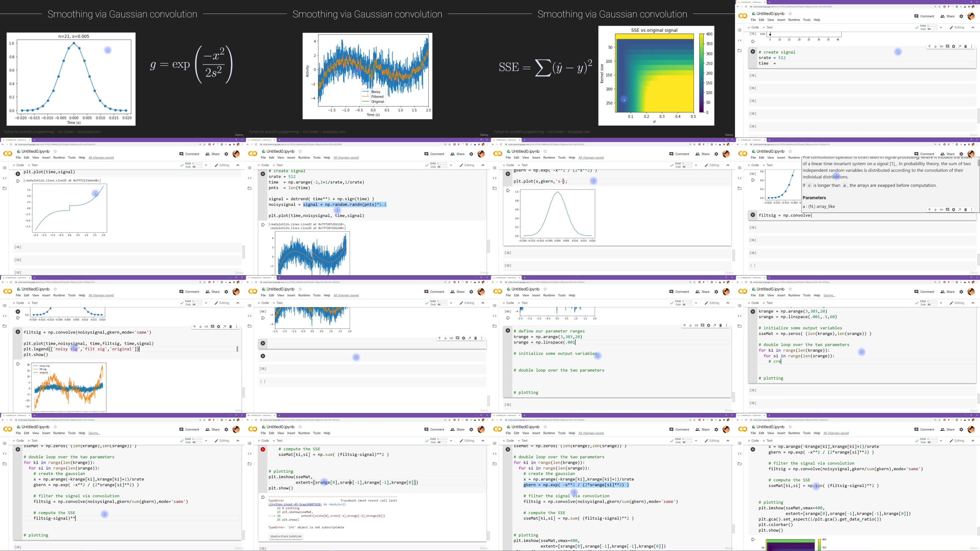The image size is (980, 551).
Task: Click the scrollbar thumb in the cubic curve notebook
Action: (x=243, y=252)
